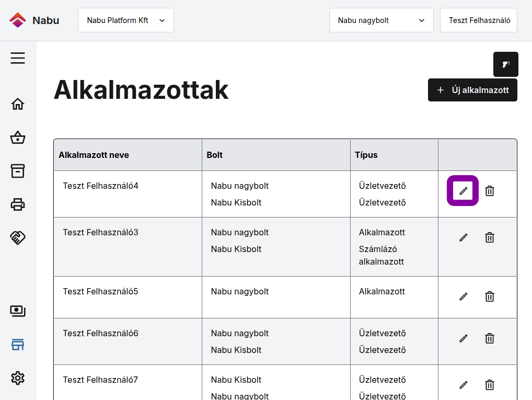532x400 pixels.
Task: Edit employee Teszt Felhasználó4
Action: coord(463,191)
